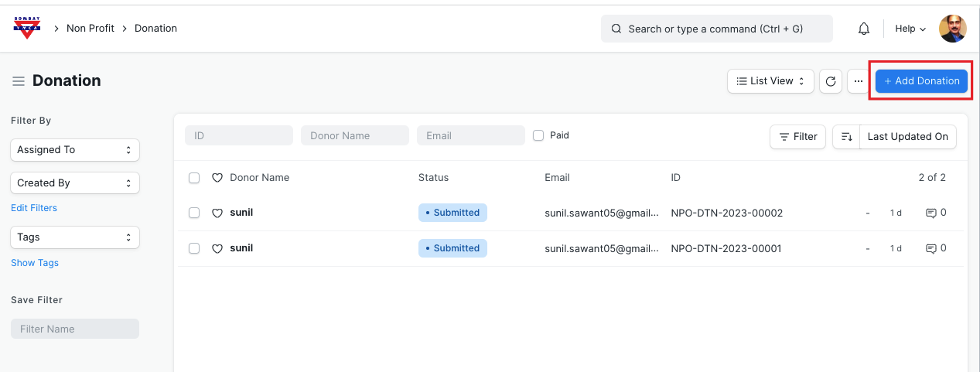
Task: Expand the List View switcher
Action: 770,81
